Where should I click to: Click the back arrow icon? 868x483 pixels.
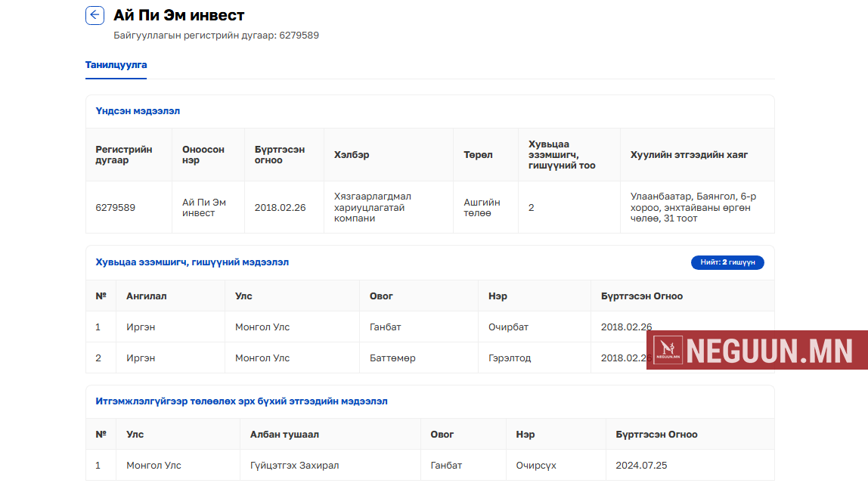tap(95, 16)
